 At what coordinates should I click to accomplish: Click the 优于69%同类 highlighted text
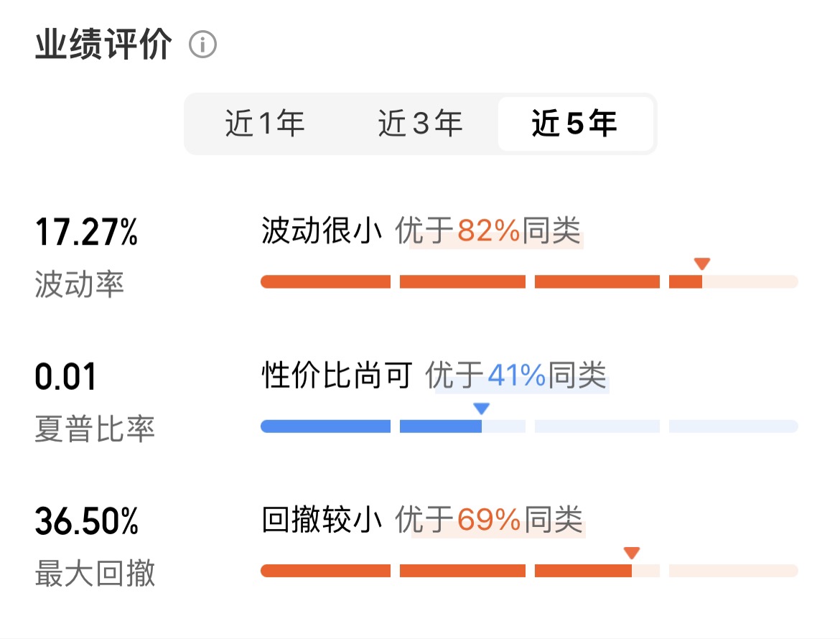click(489, 520)
